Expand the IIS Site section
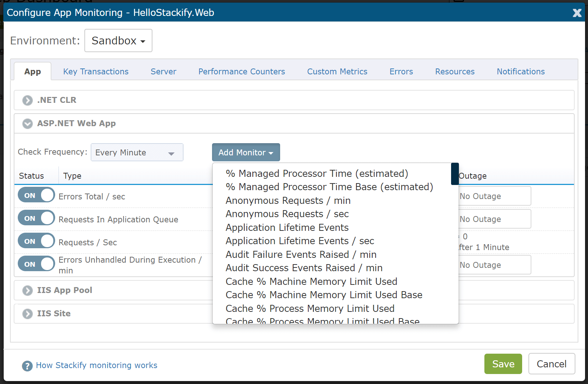 tap(27, 314)
